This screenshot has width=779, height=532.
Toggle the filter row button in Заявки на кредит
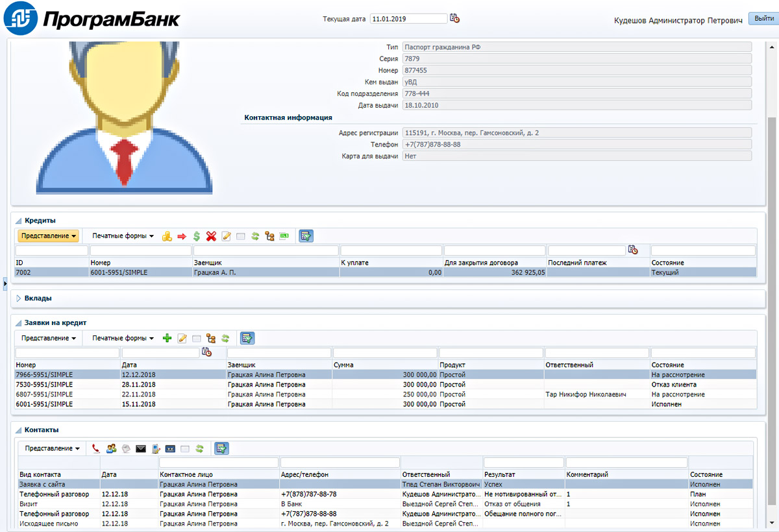247,338
